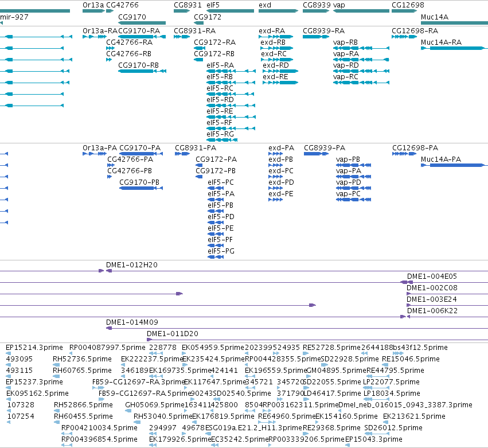Click the mir-927 gene label
488x448 pixels.
(x=14, y=17)
